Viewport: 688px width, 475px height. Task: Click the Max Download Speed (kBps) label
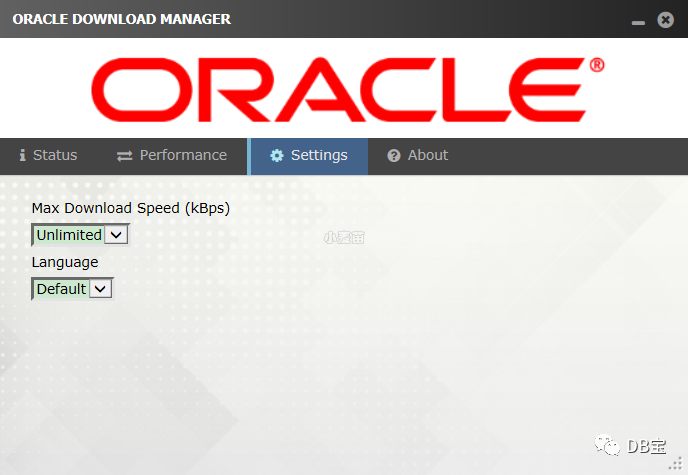coord(131,208)
